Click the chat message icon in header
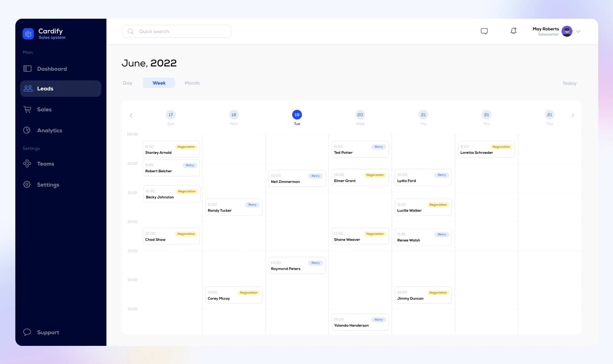Image resolution: width=613 pixels, height=364 pixels. 485,31
